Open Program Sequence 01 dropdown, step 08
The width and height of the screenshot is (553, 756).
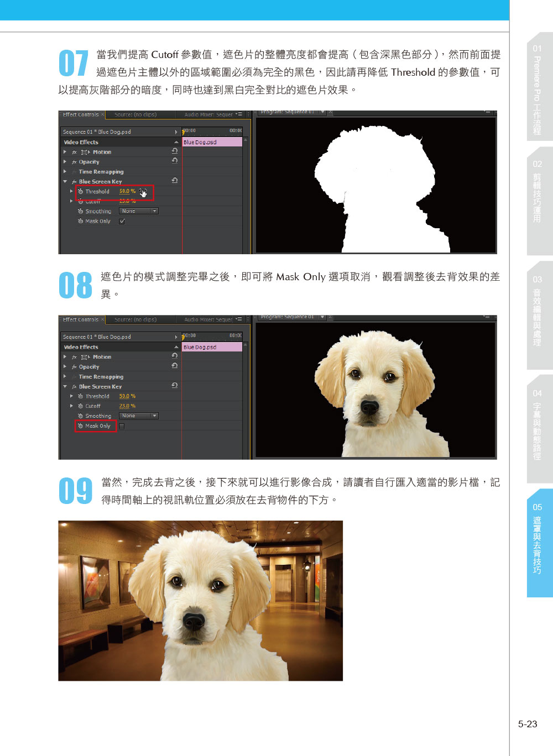coord(322,317)
